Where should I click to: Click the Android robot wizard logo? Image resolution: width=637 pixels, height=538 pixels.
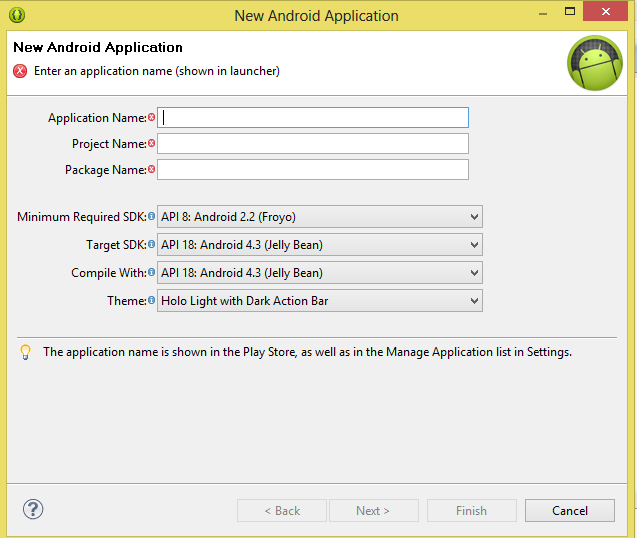point(595,63)
